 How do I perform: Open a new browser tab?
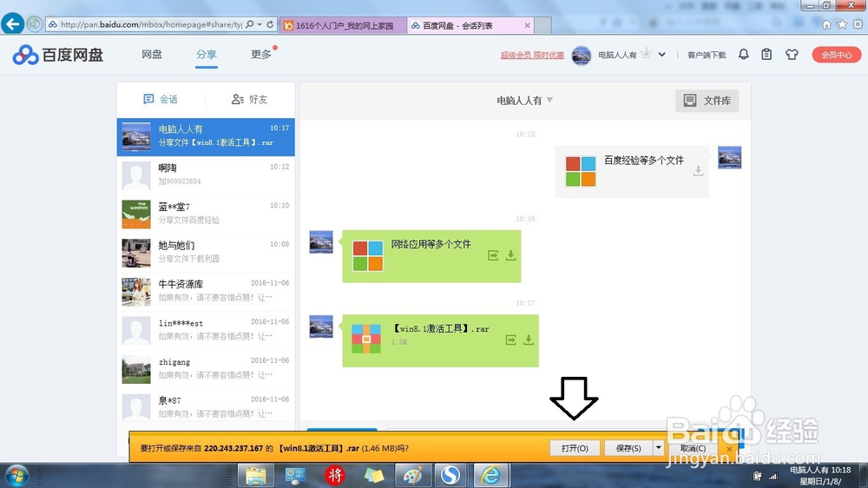coord(543,25)
